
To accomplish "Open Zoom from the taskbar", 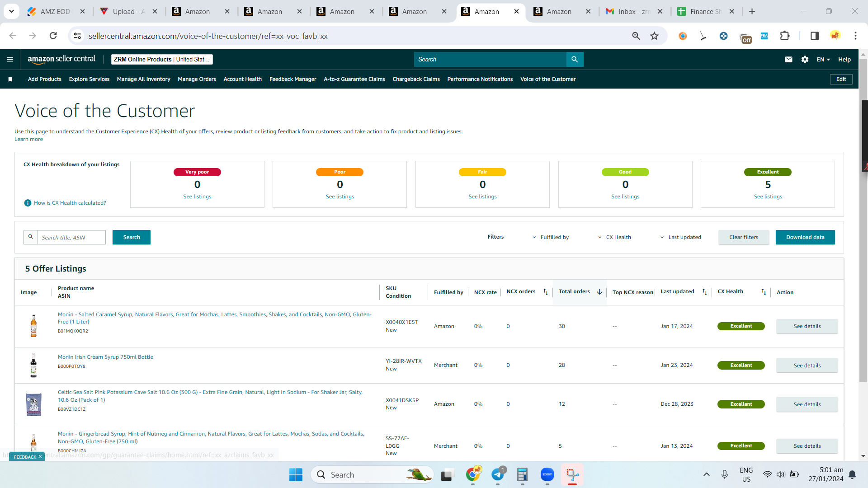I will (x=547, y=474).
